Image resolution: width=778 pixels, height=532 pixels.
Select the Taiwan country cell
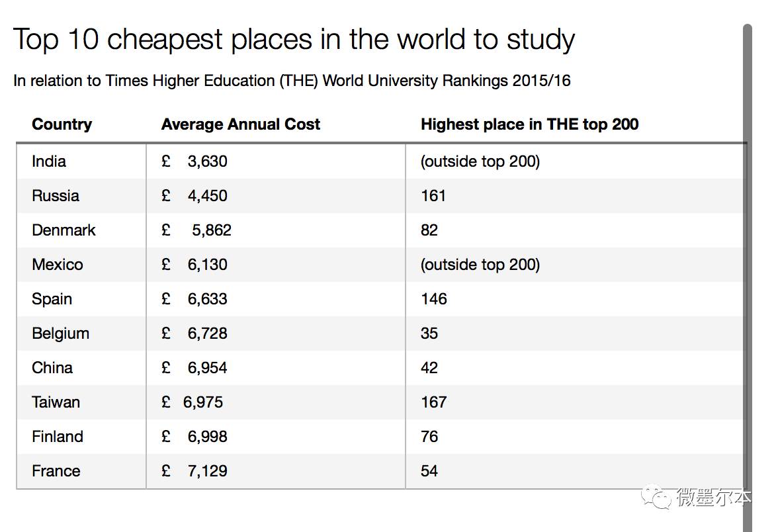pos(56,402)
